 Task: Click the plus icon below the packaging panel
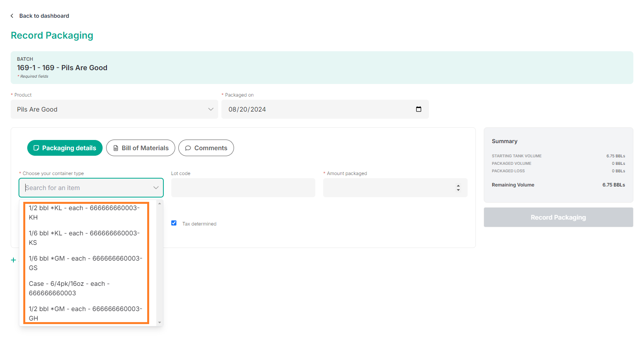point(13,260)
